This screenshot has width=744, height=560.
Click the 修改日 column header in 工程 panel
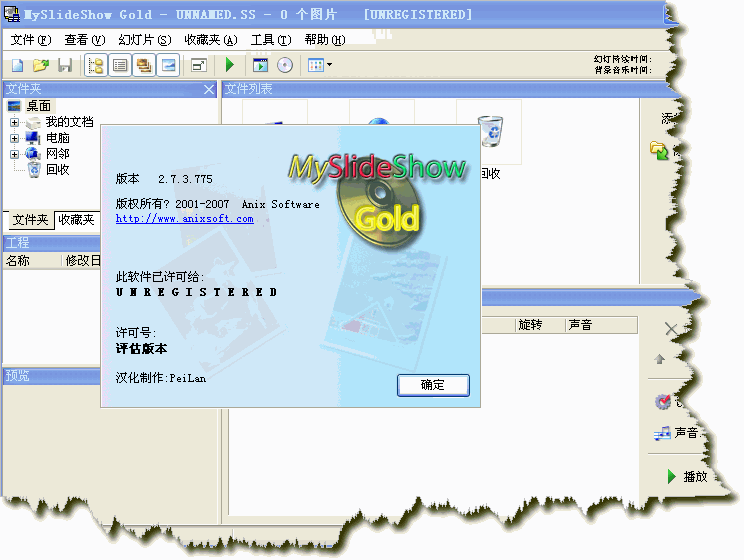click(x=82, y=261)
